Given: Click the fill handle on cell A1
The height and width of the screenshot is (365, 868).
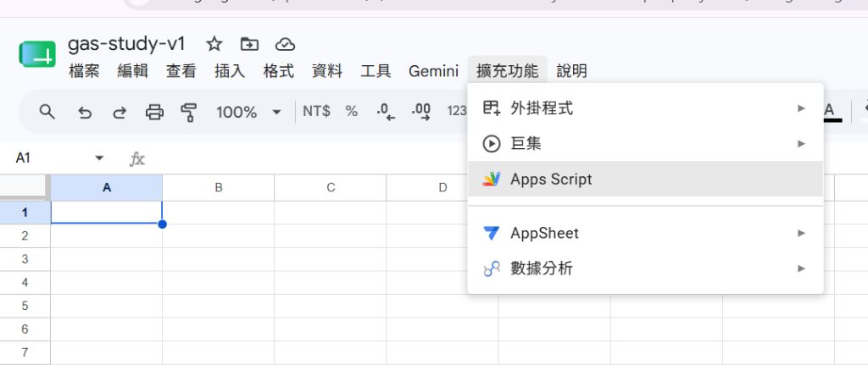Looking at the screenshot, I should tap(162, 224).
